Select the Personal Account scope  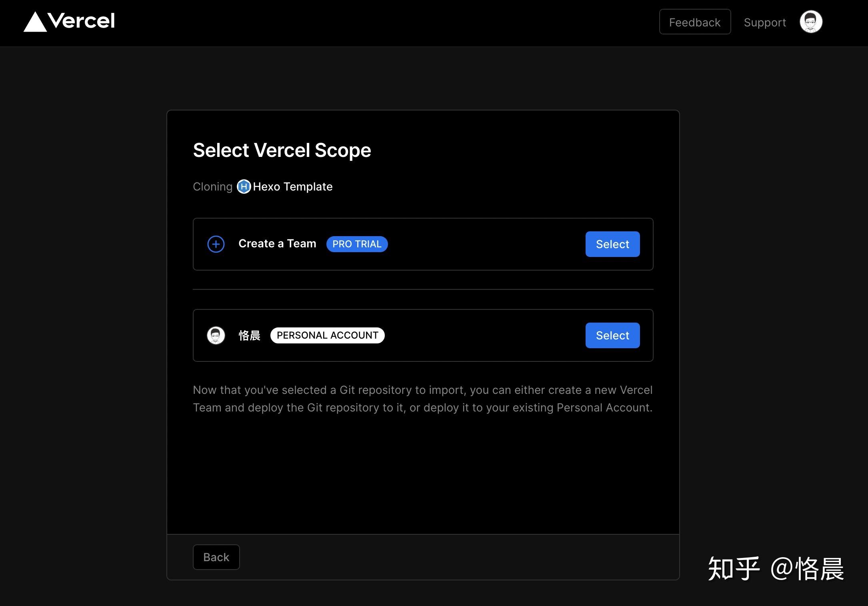point(612,335)
